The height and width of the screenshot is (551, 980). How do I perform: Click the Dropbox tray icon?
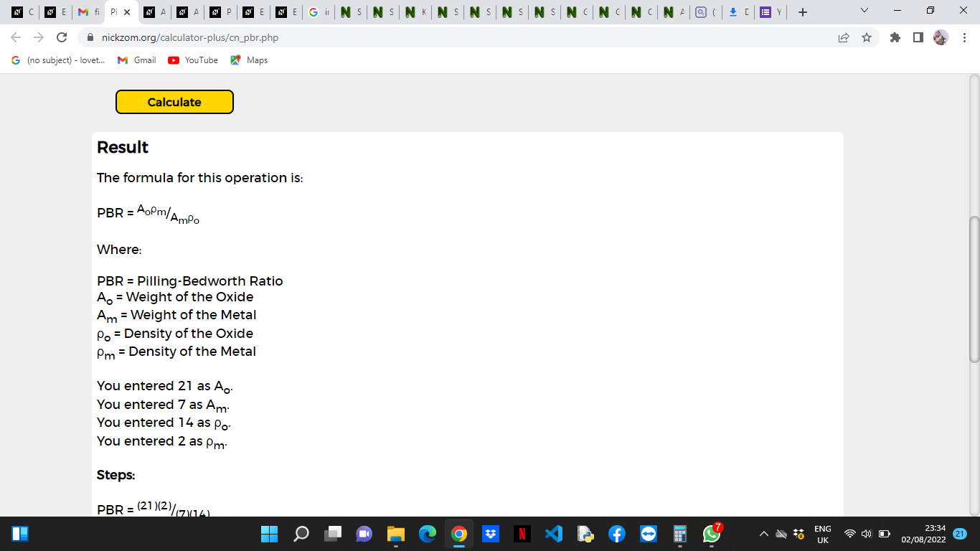pyautogui.click(x=798, y=534)
